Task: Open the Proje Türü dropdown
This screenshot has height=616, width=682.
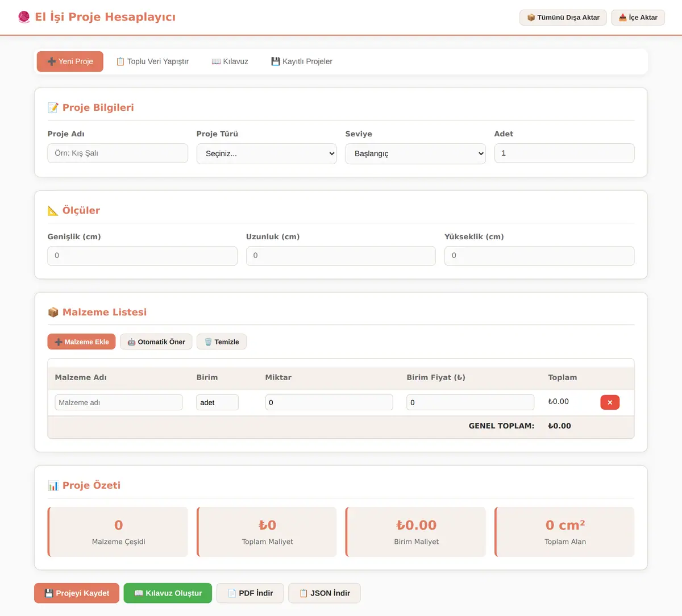Action: pos(267,153)
